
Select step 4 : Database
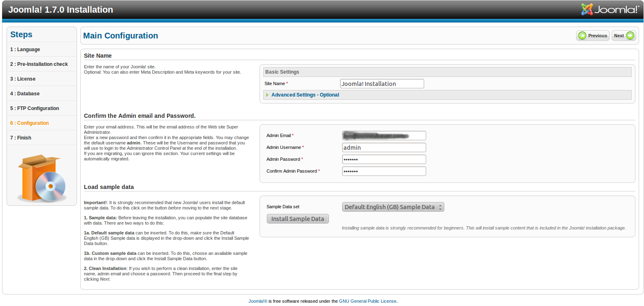(42, 94)
